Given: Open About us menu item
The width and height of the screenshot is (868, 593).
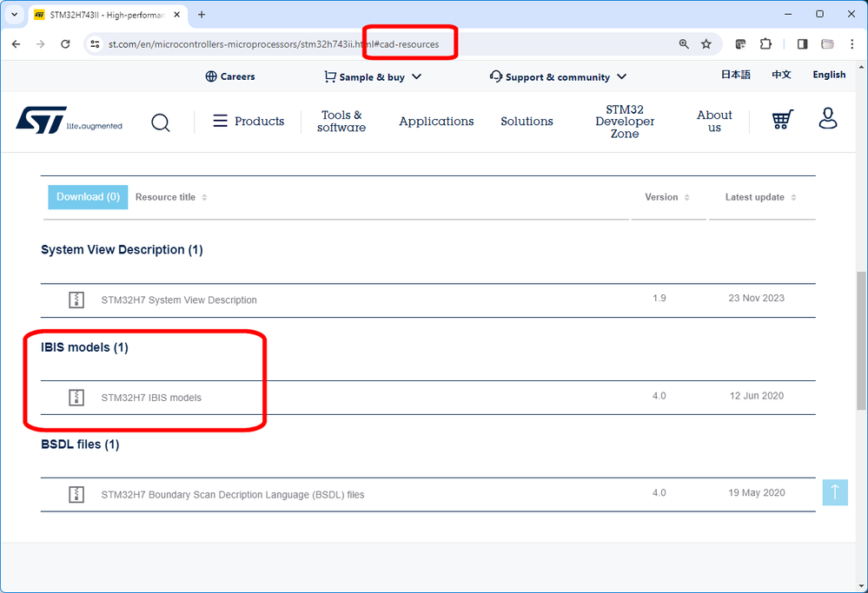Looking at the screenshot, I should click(x=714, y=122).
